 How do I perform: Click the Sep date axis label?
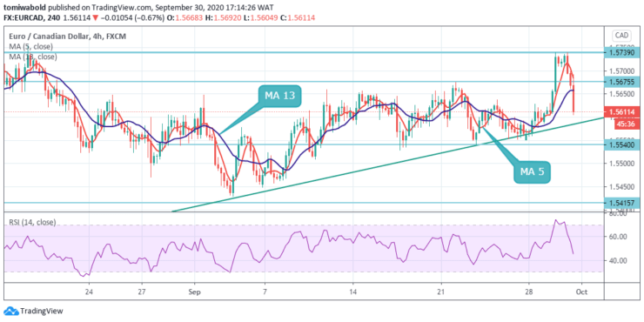pos(195,292)
